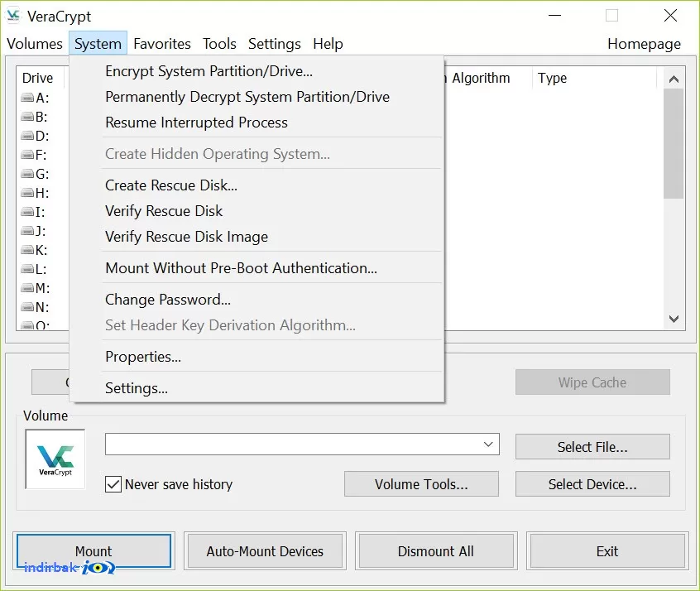The width and height of the screenshot is (700, 591).
Task: Select drive M: icon in the list
Action: (x=27, y=288)
